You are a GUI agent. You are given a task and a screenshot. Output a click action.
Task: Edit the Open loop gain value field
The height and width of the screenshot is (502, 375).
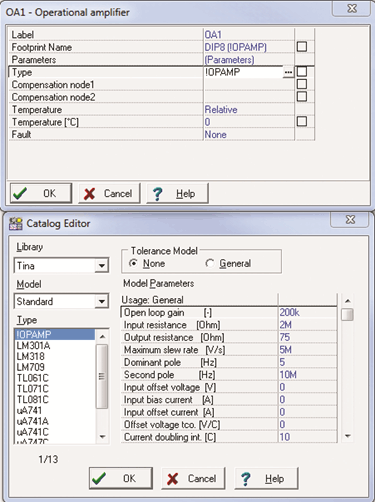tap(307, 312)
